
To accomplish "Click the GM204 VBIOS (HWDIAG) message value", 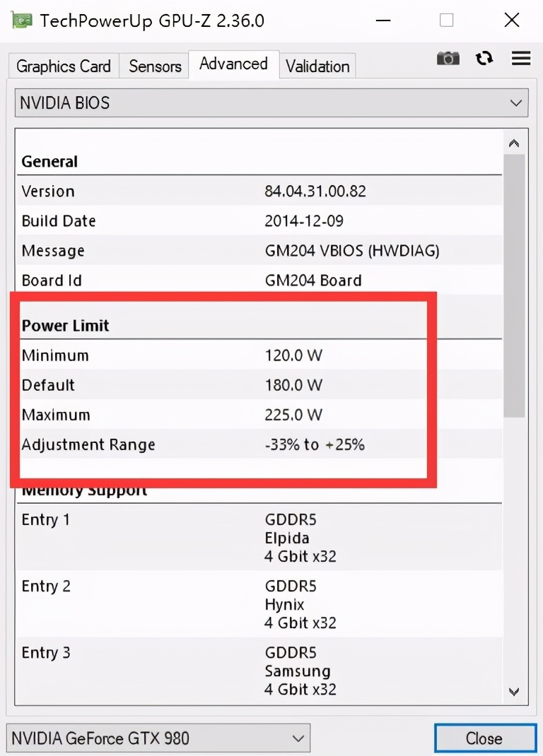I will 352,251.
